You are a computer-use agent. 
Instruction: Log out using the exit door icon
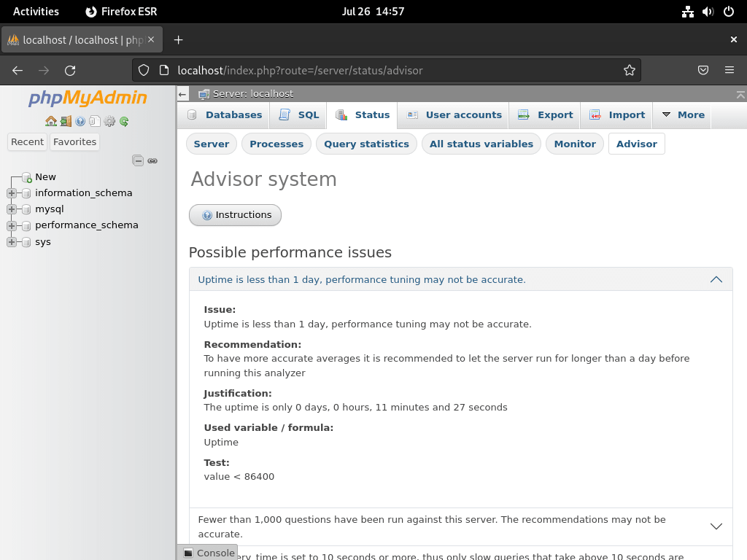pyautogui.click(x=66, y=121)
